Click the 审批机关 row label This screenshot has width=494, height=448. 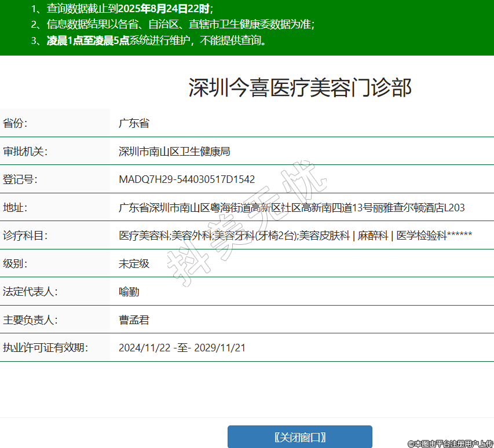(x=25, y=152)
